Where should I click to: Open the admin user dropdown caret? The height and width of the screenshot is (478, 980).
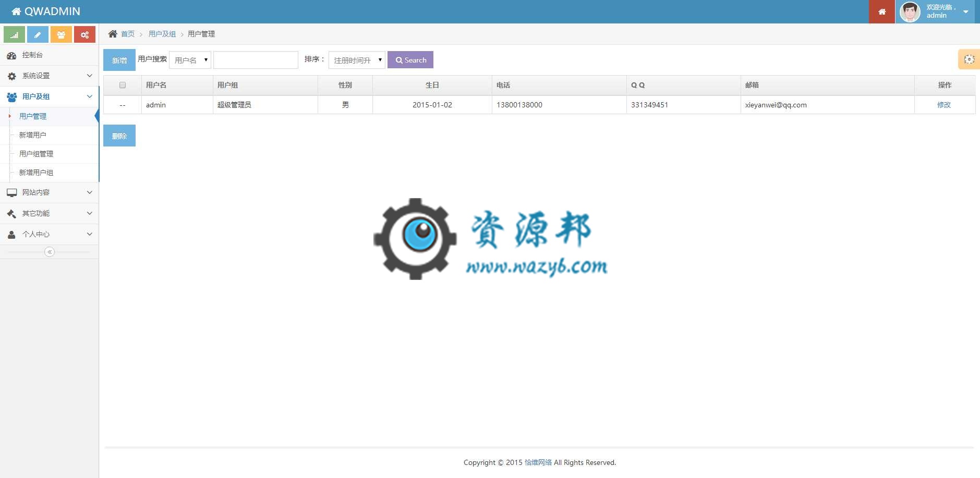point(966,11)
